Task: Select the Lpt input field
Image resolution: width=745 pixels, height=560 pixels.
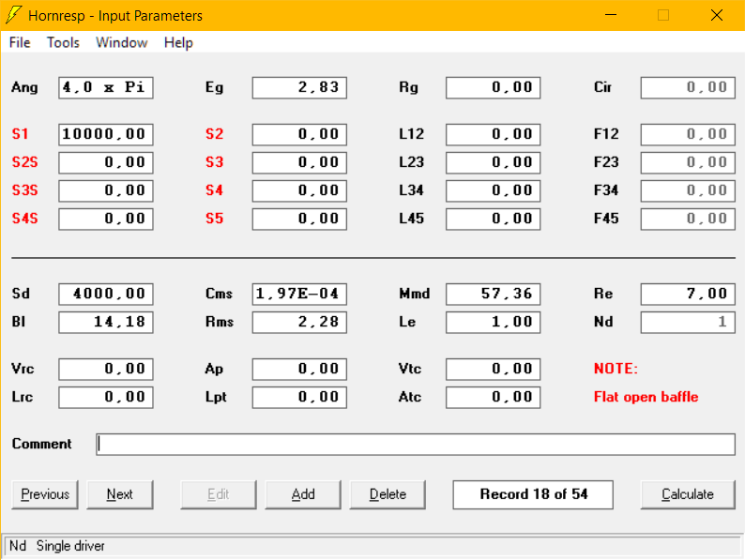Action: [300, 397]
